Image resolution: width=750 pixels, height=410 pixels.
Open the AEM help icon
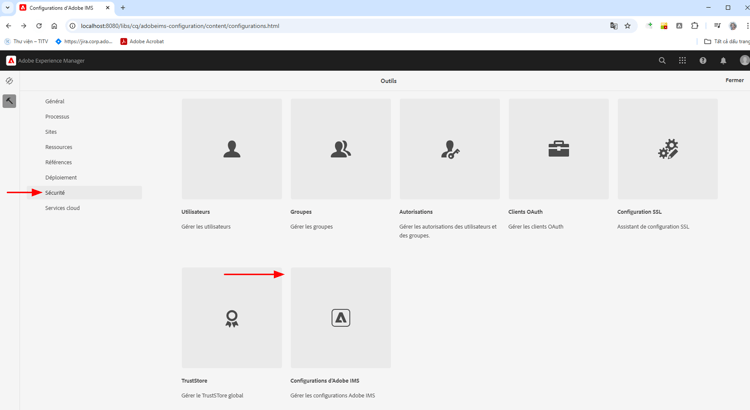click(703, 61)
